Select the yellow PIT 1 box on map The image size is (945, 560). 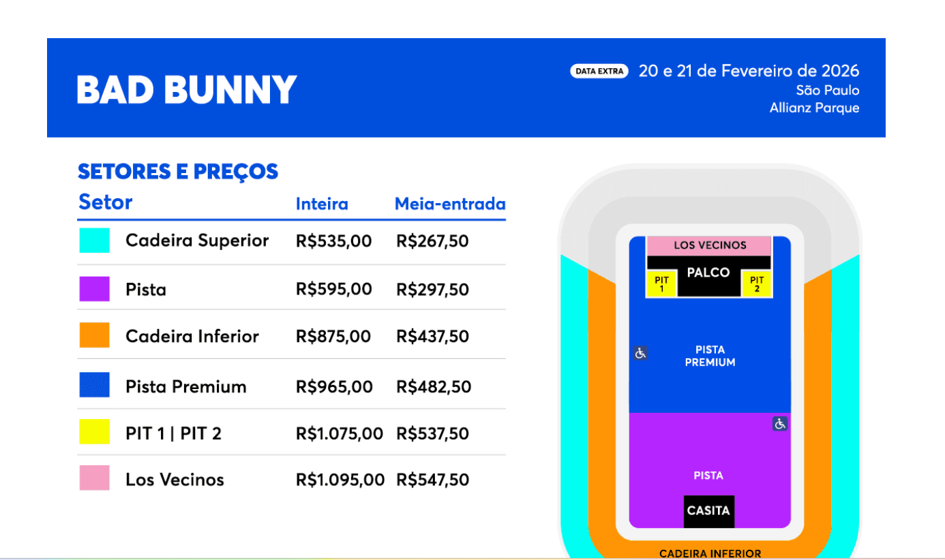pyautogui.click(x=661, y=284)
